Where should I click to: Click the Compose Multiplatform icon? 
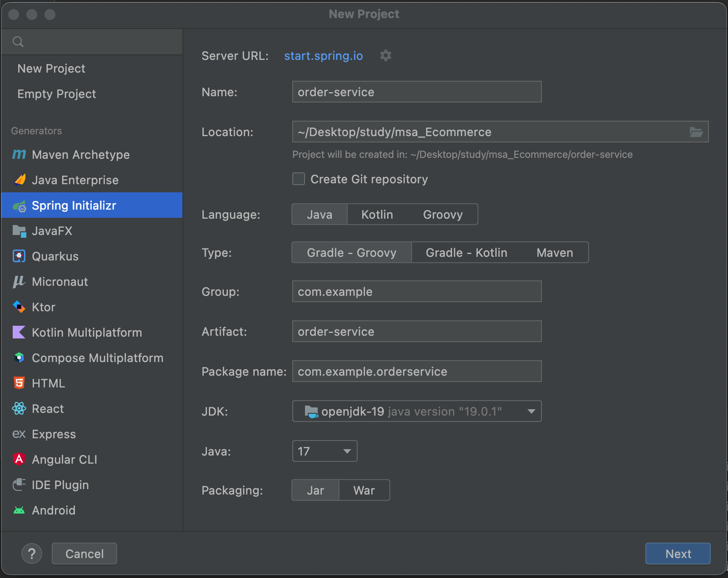19,358
